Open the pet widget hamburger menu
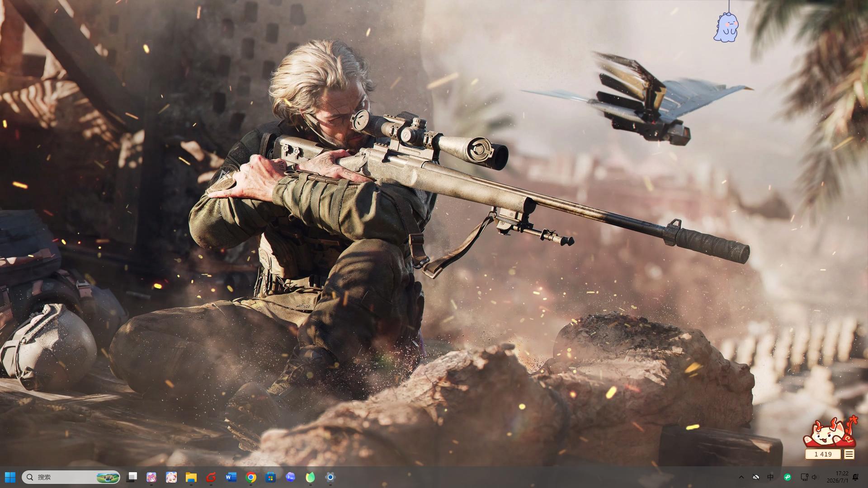This screenshot has width=868, height=488. 849,454
